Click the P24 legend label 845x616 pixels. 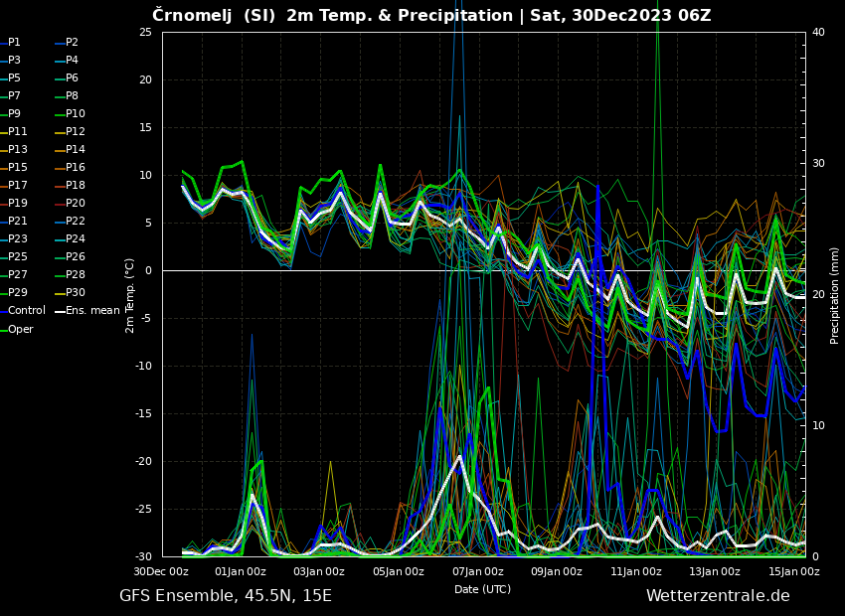[75, 239]
